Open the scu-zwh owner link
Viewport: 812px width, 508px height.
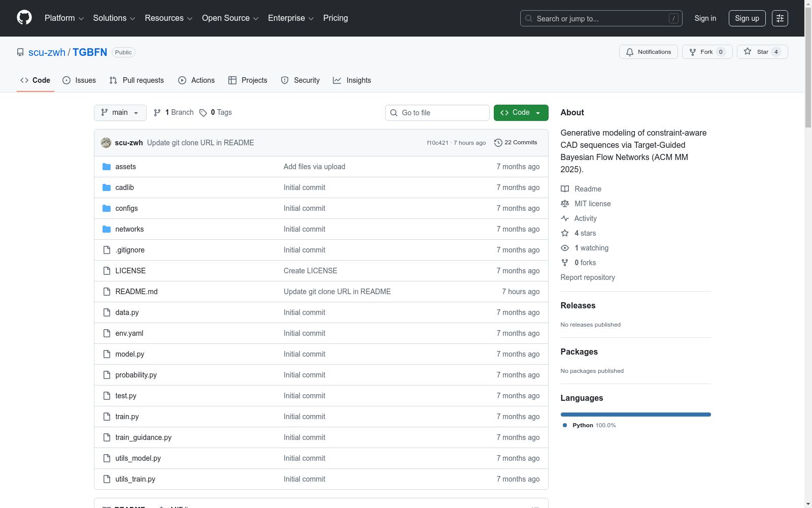[x=47, y=52]
